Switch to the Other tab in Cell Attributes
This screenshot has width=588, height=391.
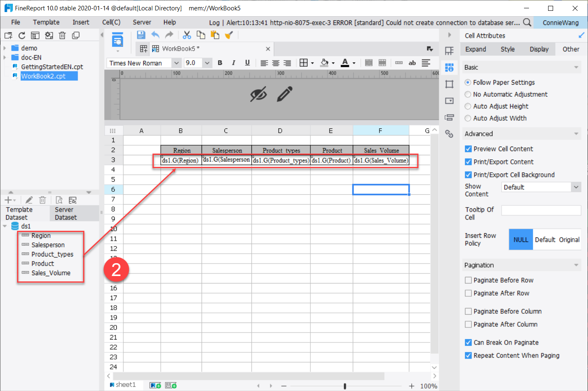click(x=571, y=49)
